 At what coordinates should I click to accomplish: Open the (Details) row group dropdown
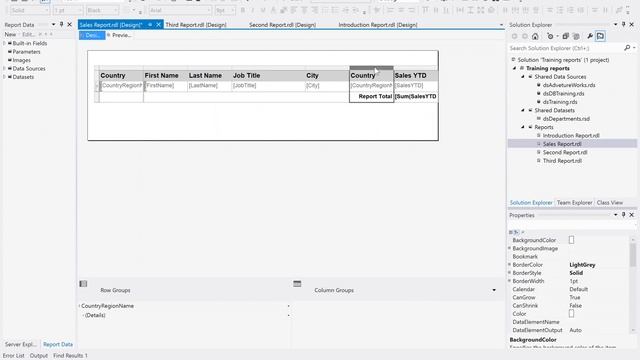(x=288, y=316)
